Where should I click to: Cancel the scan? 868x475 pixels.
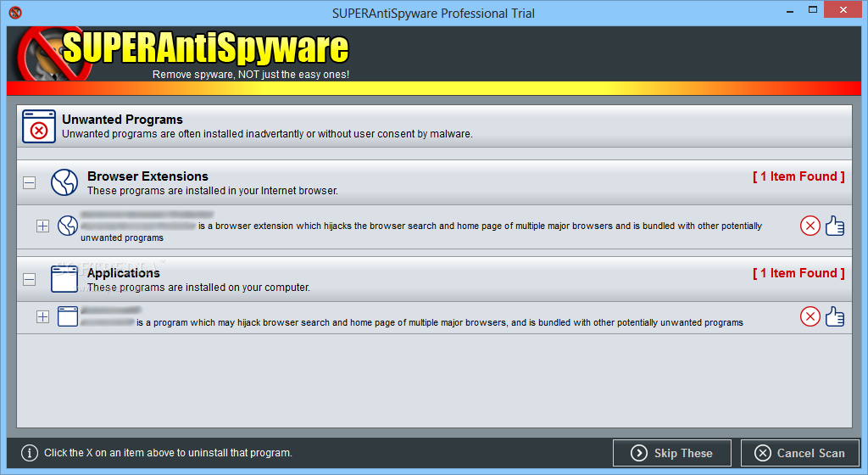click(x=800, y=453)
